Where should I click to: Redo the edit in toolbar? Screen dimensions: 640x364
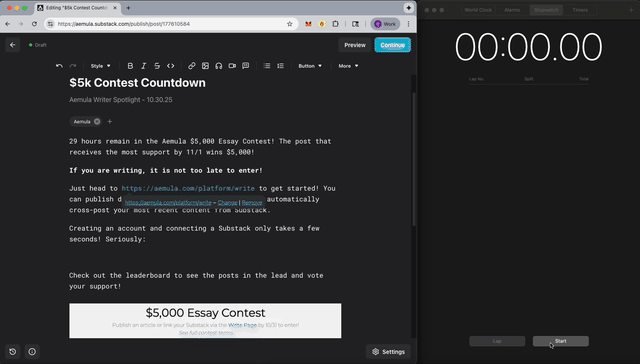pos(73,66)
